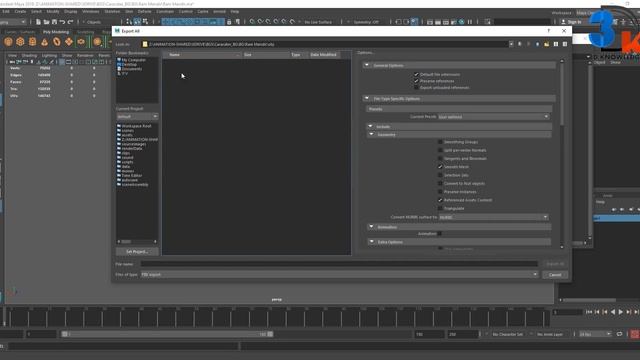The image size is (640, 360).
Task: Click the open scene folder icon
Action: coord(46,22)
